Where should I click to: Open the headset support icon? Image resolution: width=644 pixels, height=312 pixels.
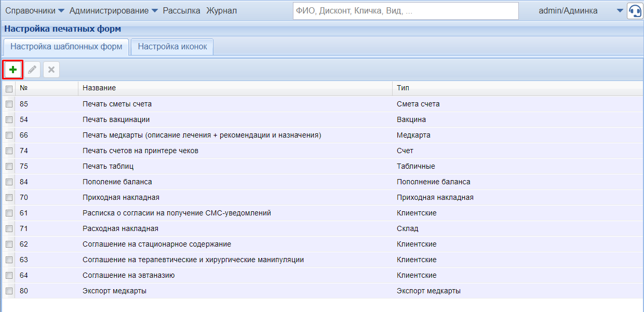click(635, 11)
